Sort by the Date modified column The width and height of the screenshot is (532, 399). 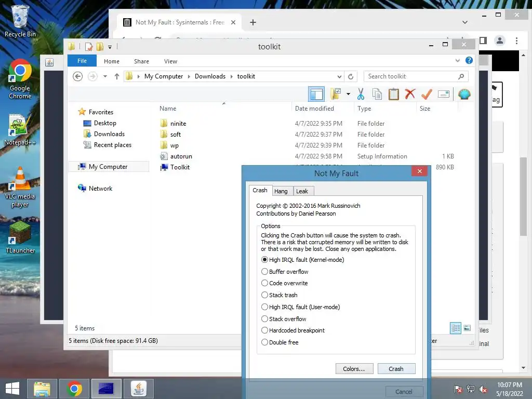[x=314, y=109]
